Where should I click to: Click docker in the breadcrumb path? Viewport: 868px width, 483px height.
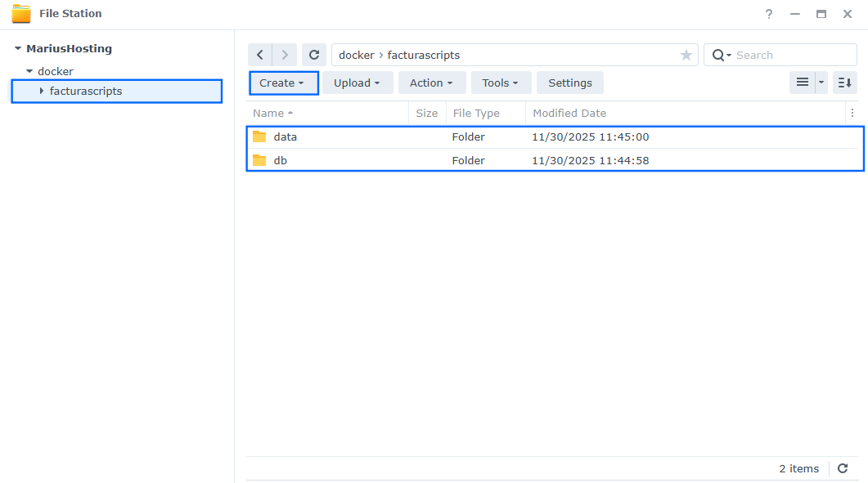[x=356, y=55]
